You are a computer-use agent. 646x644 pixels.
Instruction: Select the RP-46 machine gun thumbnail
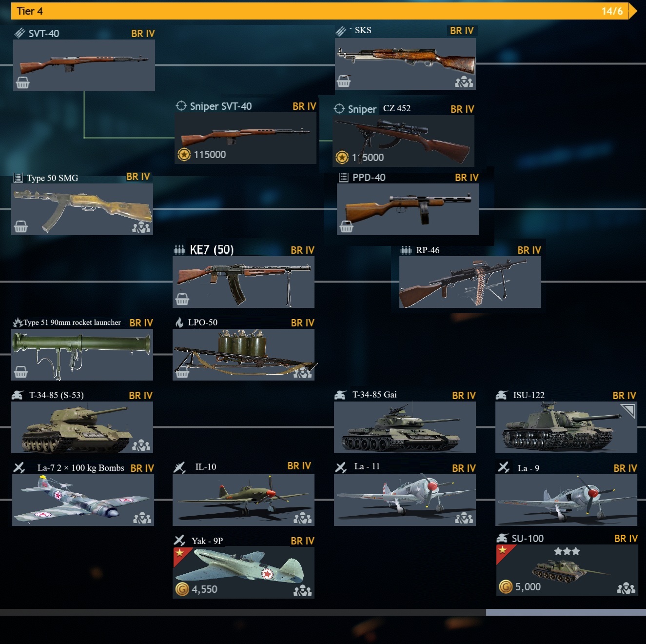coord(470,282)
